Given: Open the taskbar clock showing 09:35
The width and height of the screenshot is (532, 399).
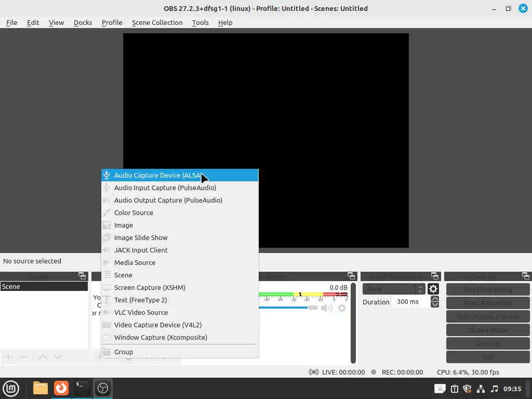Looking at the screenshot, I should pyautogui.click(x=512, y=389).
